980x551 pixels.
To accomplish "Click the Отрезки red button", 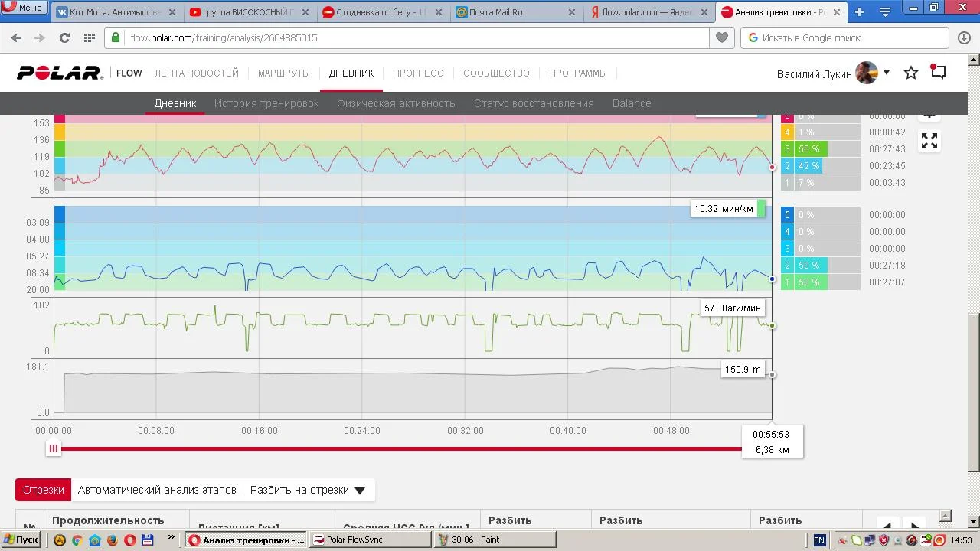I will (43, 490).
